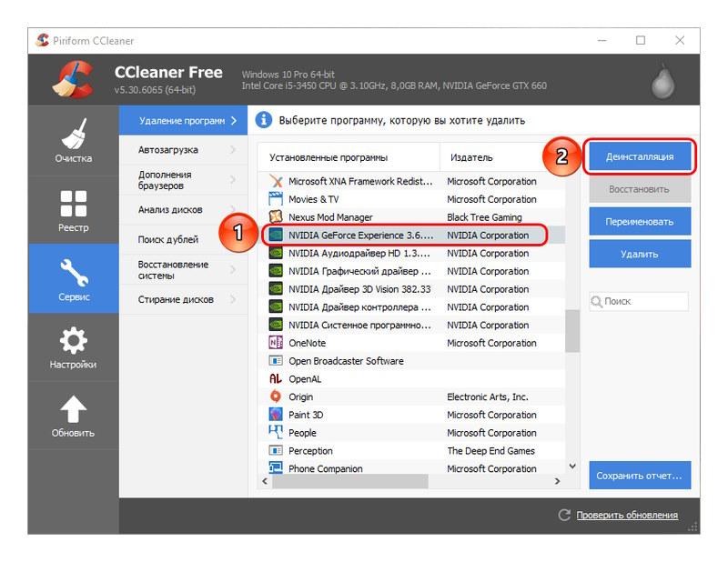Click the OpenAL icon
The width and height of the screenshot is (728, 562).
coord(276,378)
